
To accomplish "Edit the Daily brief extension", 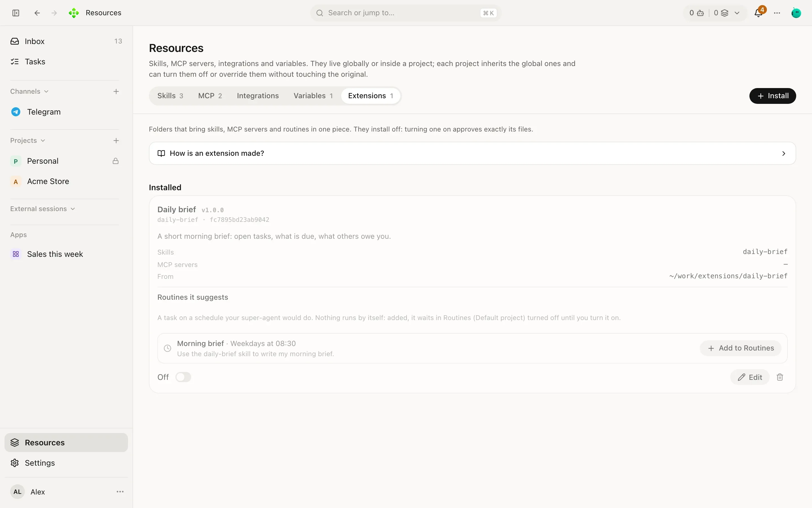I will coord(750,377).
